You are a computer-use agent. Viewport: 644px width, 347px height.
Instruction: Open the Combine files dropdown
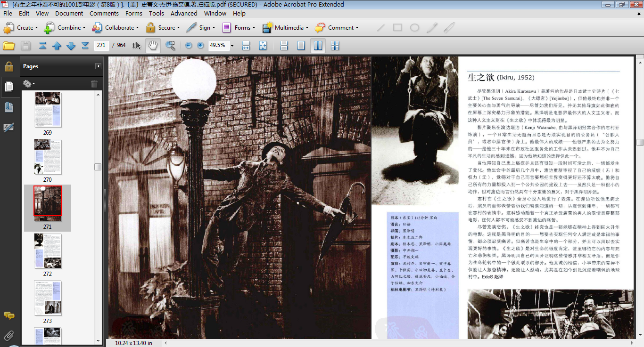[65, 28]
